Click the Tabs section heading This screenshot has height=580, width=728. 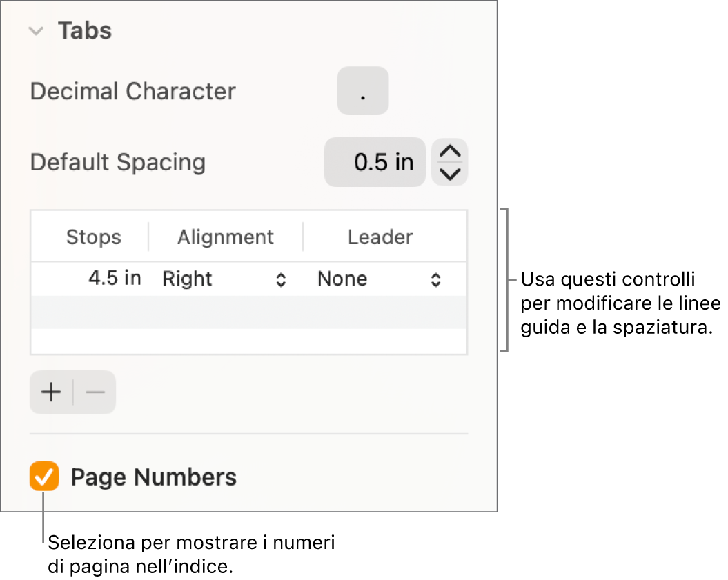coord(84,31)
